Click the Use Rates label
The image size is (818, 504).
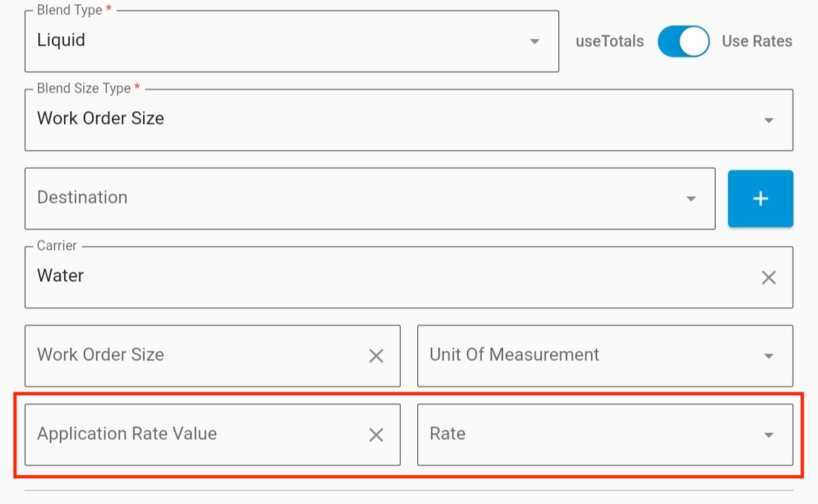pyautogui.click(x=757, y=42)
